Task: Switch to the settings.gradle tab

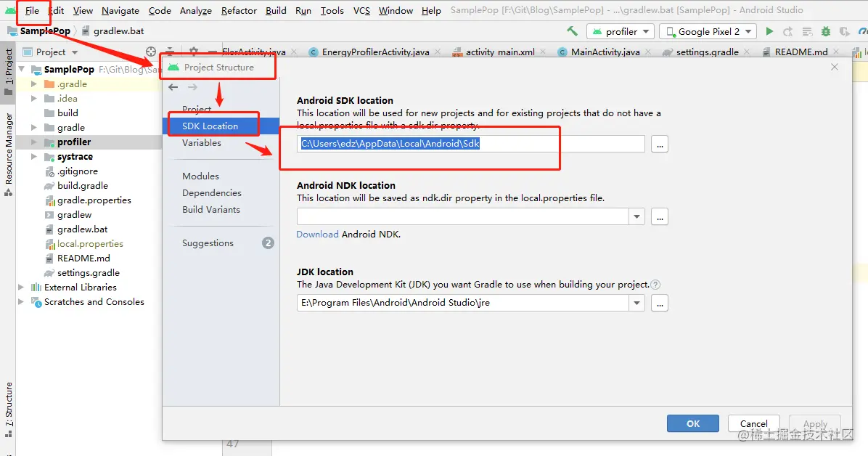Action: (707, 52)
